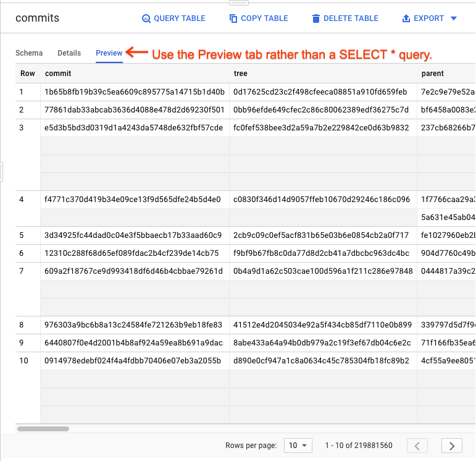
Task: Click the top panel drag handle
Action: point(238,2)
